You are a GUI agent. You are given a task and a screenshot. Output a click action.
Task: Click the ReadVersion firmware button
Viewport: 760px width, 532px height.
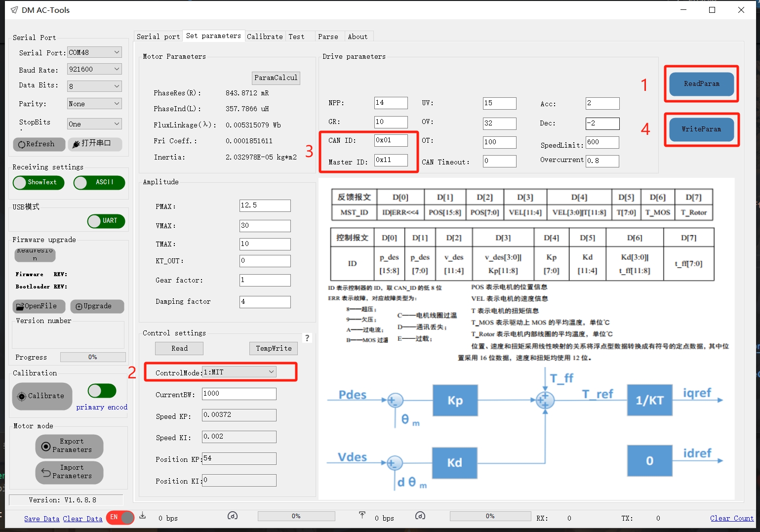[35, 254]
